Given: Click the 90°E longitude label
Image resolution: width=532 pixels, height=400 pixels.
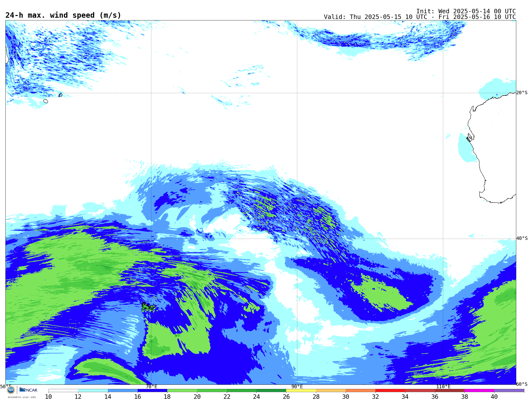Looking at the screenshot, I should point(297,386).
